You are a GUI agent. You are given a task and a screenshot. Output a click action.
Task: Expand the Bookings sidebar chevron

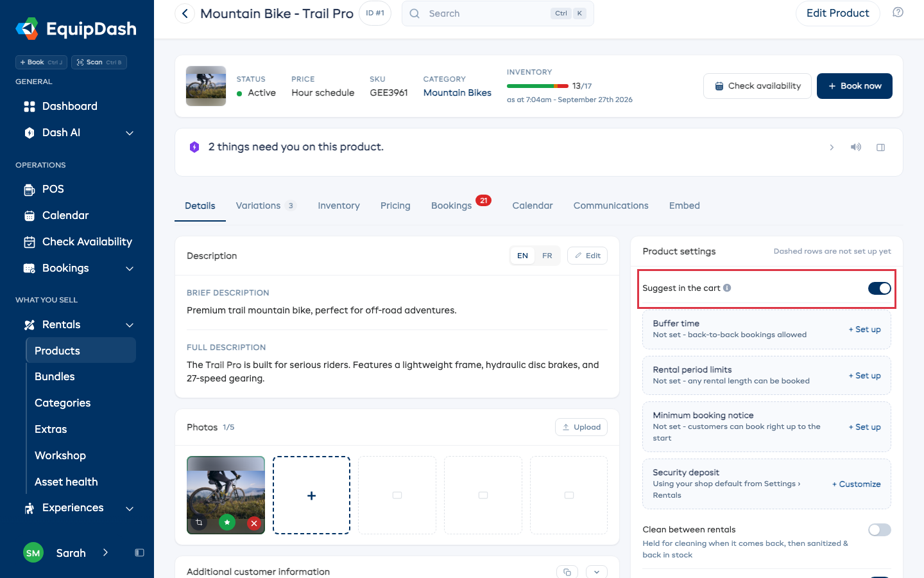tap(130, 268)
